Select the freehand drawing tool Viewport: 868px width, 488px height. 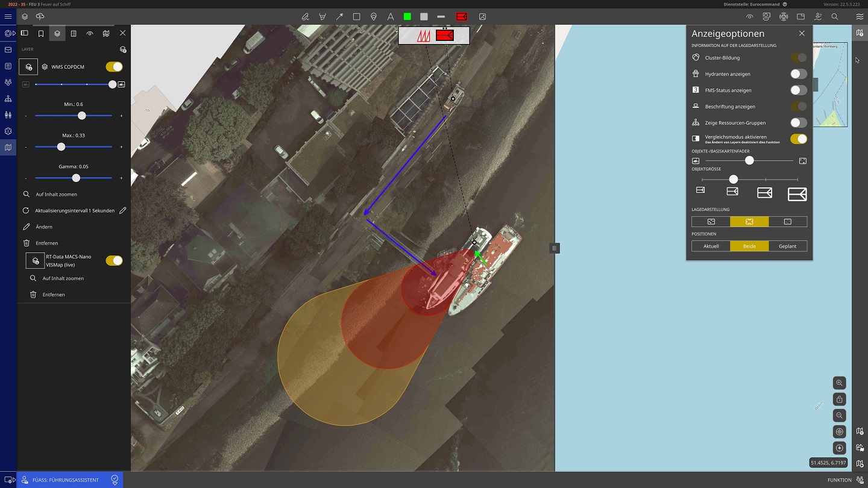coord(305,16)
